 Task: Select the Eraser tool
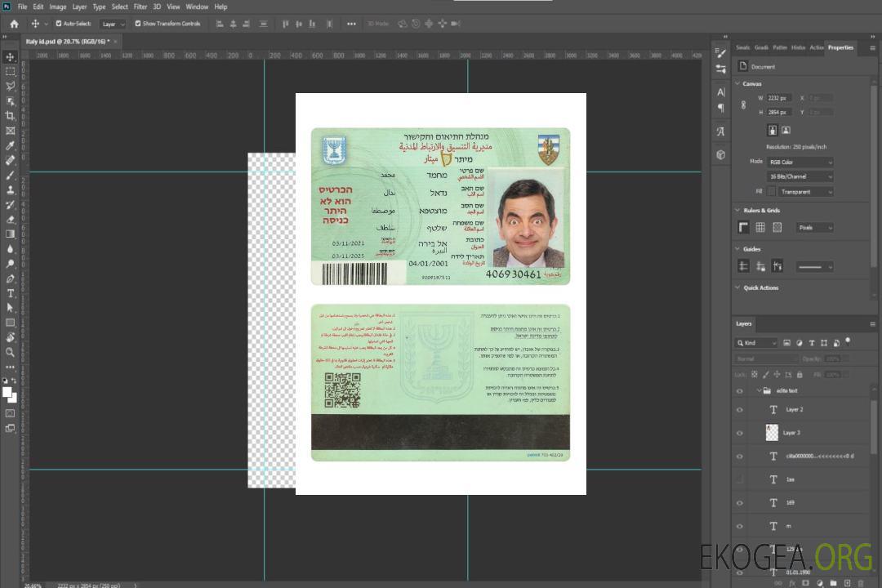tap(10, 220)
